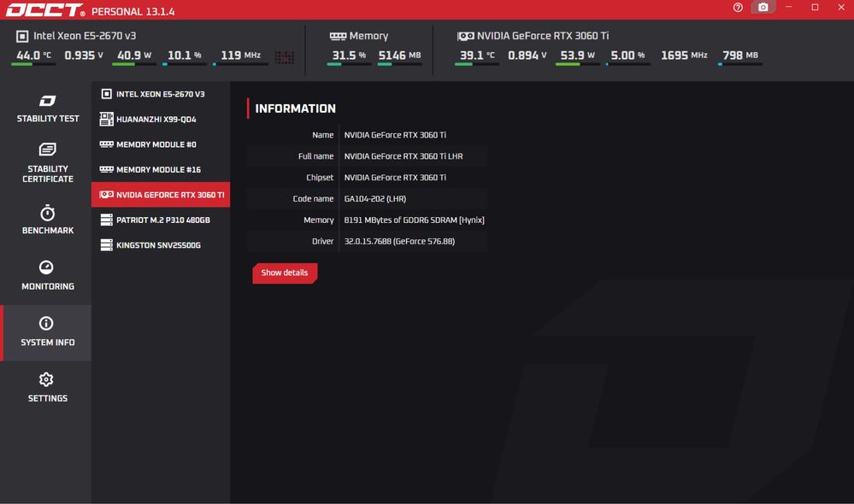Click the Stability Certificate icon

47,149
